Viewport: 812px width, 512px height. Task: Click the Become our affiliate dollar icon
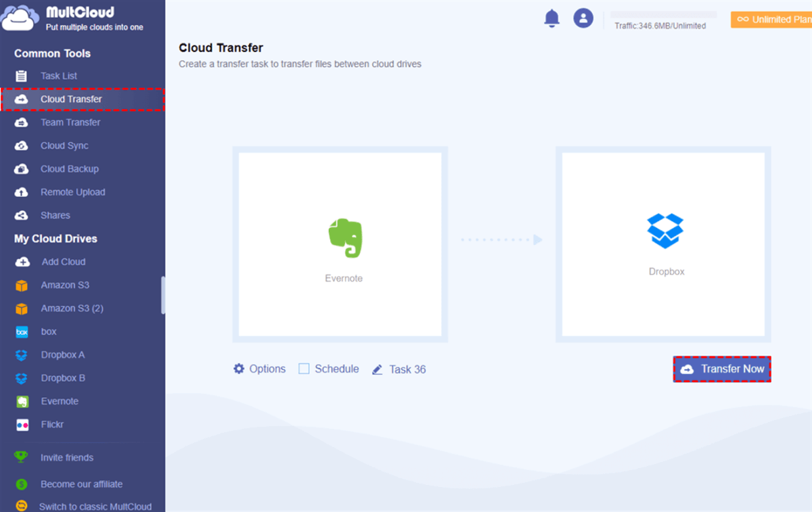click(x=22, y=484)
